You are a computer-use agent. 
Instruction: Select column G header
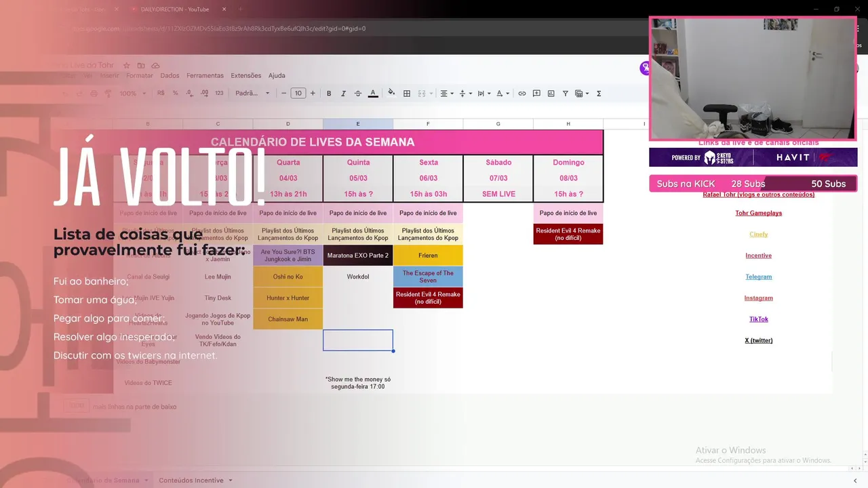click(x=498, y=124)
